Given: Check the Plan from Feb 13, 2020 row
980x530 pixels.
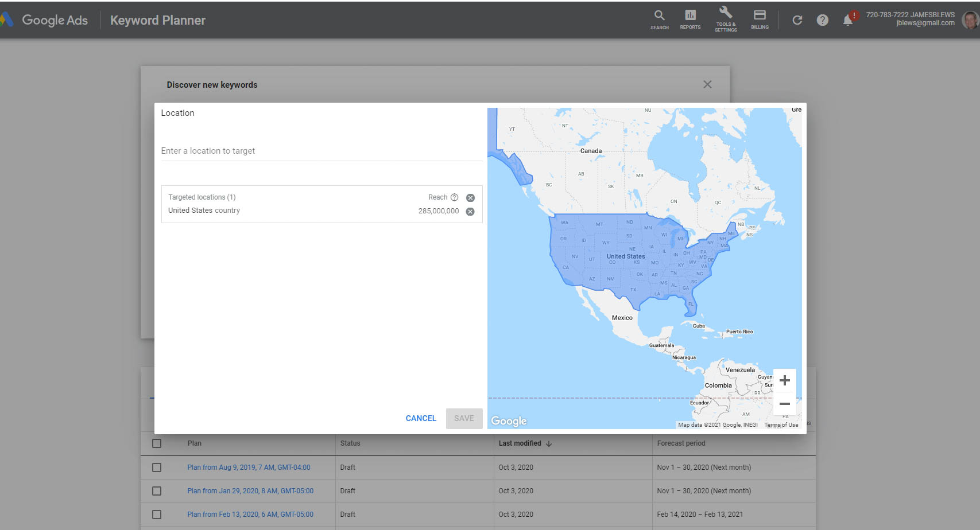Looking at the screenshot, I should tap(157, 515).
